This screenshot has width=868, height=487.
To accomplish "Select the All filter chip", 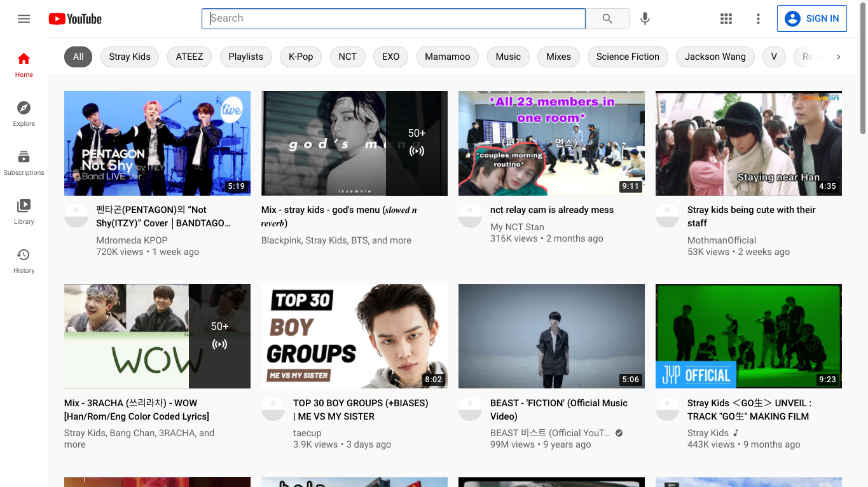I will coord(78,57).
